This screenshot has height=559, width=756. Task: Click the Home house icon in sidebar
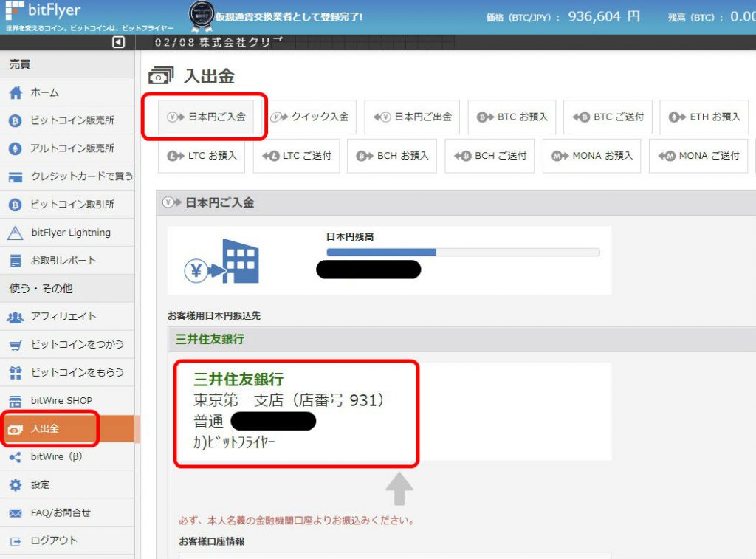point(16,93)
